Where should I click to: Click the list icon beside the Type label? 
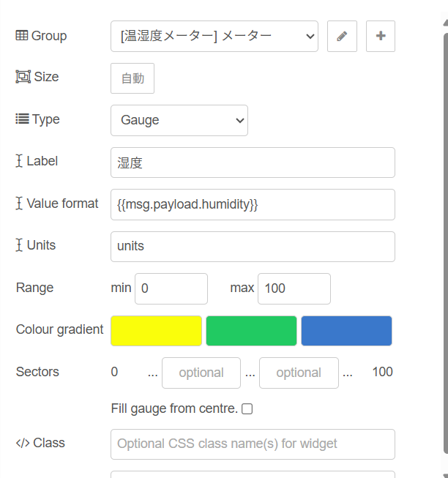tap(22, 119)
